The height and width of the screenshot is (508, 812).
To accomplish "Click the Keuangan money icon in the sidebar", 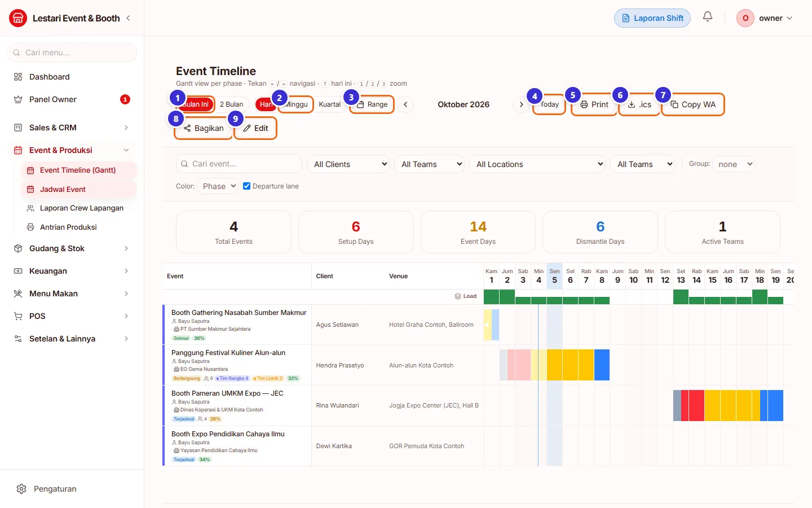I will (18, 271).
